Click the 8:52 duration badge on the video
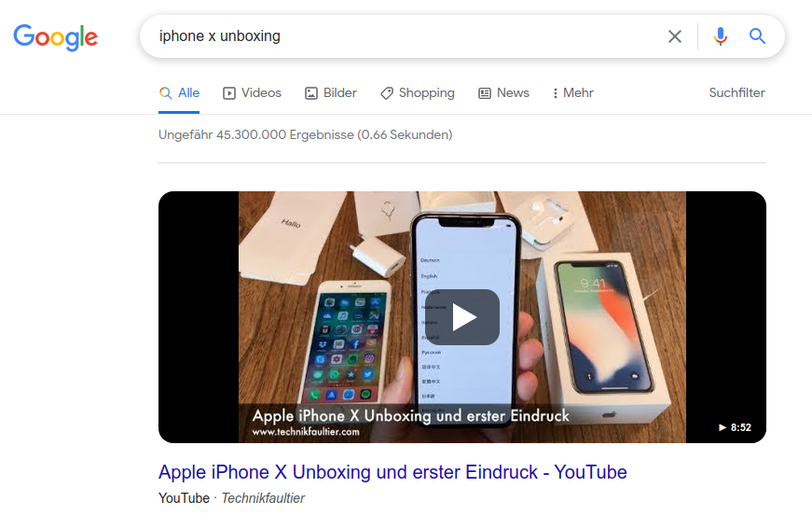The height and width of the screenshot is (529, 812). (735, 427)
